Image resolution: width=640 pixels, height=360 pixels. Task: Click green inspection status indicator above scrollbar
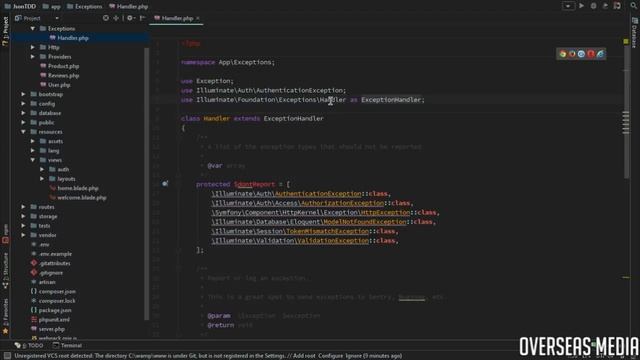pyautogui.click(x=626, y=41)
